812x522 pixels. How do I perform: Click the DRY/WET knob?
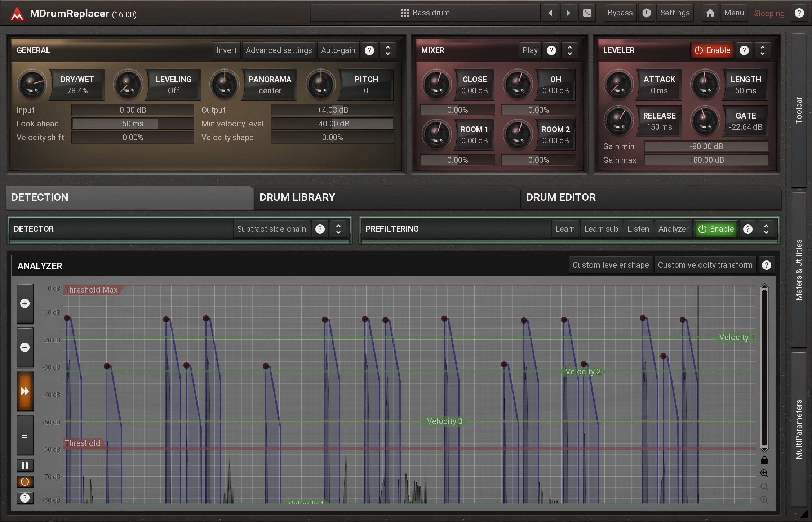32,85
